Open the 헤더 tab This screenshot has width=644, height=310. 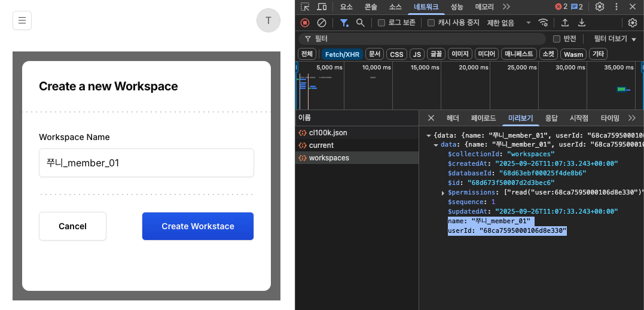[x=453, y=118]
